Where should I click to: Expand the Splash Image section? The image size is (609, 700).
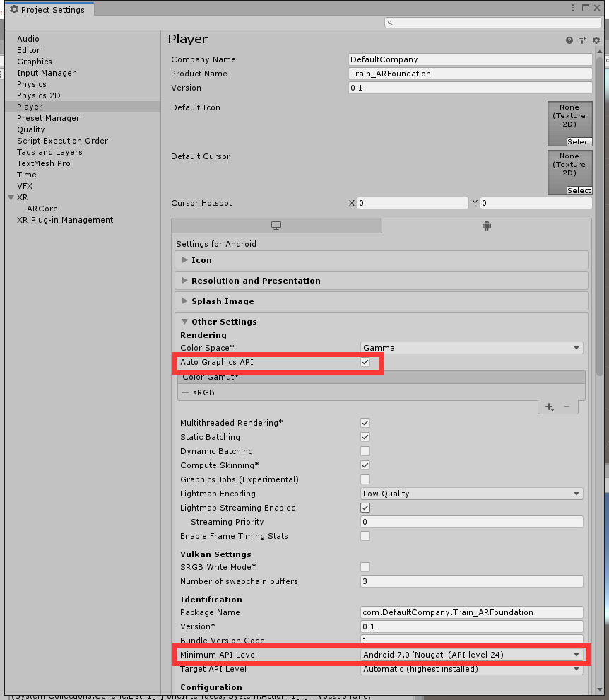click(382, 301)
